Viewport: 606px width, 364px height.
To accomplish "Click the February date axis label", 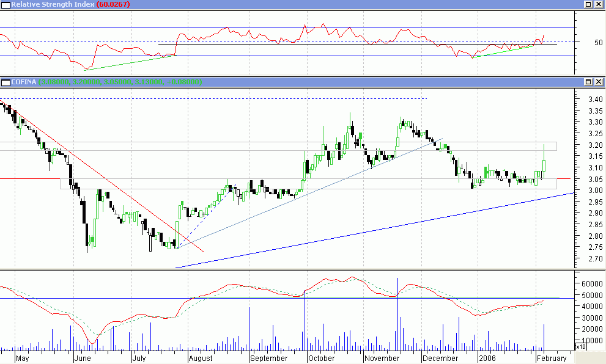I will coord(552,359).
